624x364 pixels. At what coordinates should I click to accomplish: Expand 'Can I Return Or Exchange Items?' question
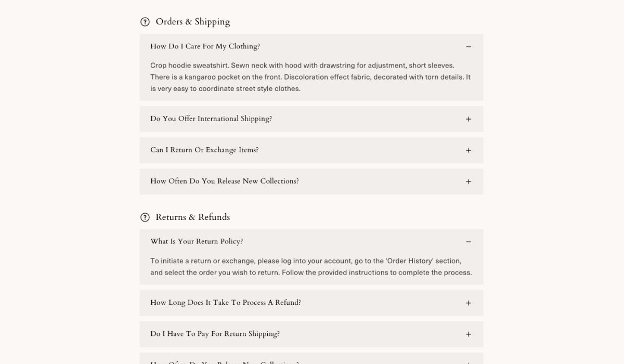point(204,150)
